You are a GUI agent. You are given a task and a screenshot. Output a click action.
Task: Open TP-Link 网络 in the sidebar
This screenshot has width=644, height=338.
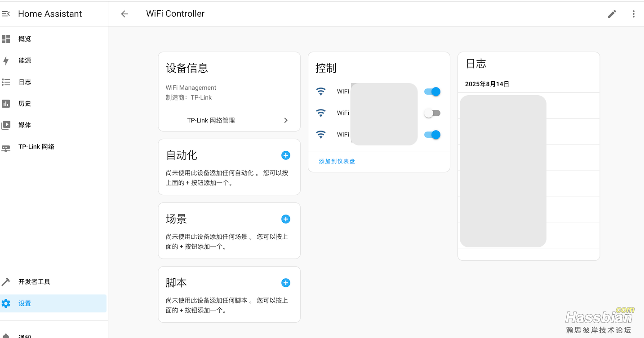(x=53, y=147)
